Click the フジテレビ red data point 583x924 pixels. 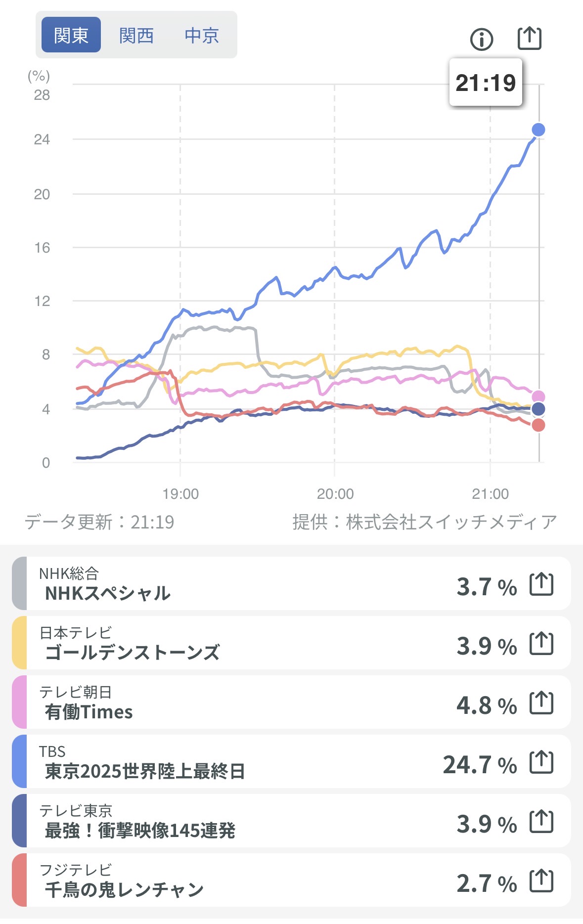(x=538, y=425)
